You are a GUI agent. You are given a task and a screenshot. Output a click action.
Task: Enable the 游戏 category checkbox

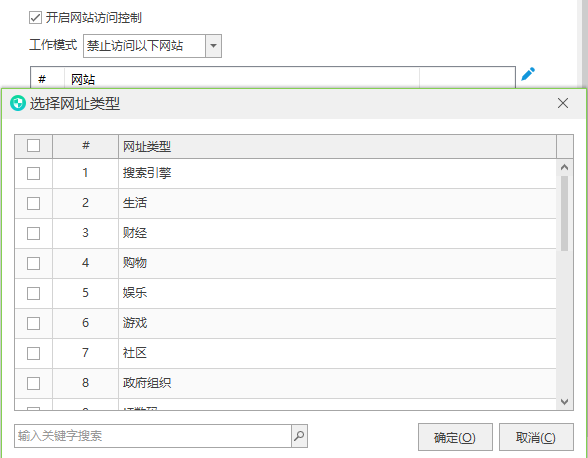33,323
